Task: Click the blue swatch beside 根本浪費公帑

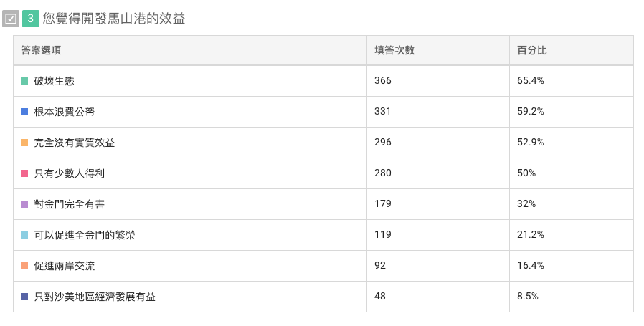Action: pos(24,112)
